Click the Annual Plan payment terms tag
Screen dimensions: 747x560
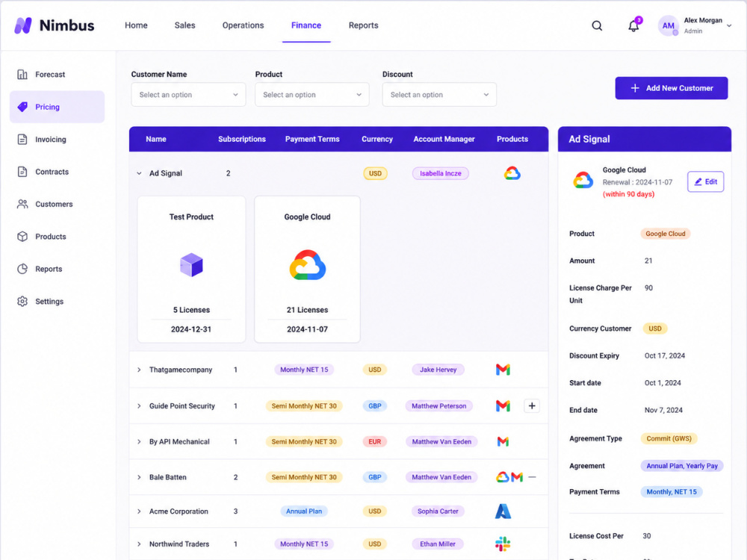click(x=304, y=511)
